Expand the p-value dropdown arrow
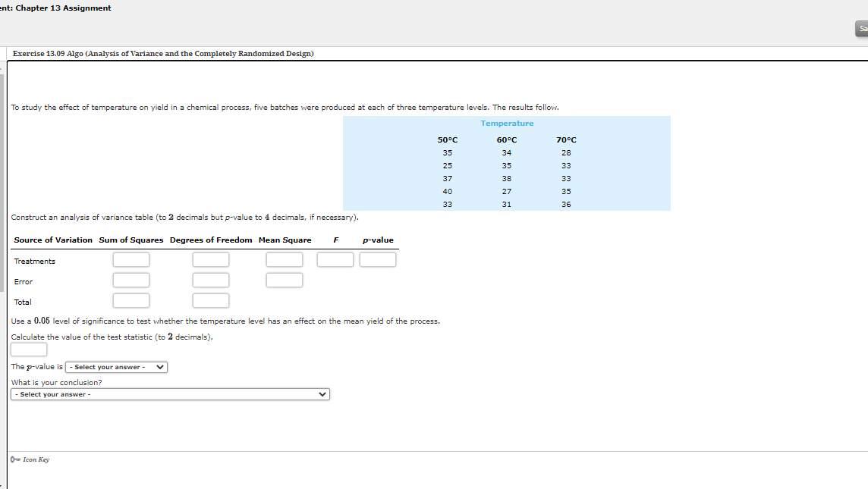The height and width of the screenshot is (489, 868). coord(159,367)
